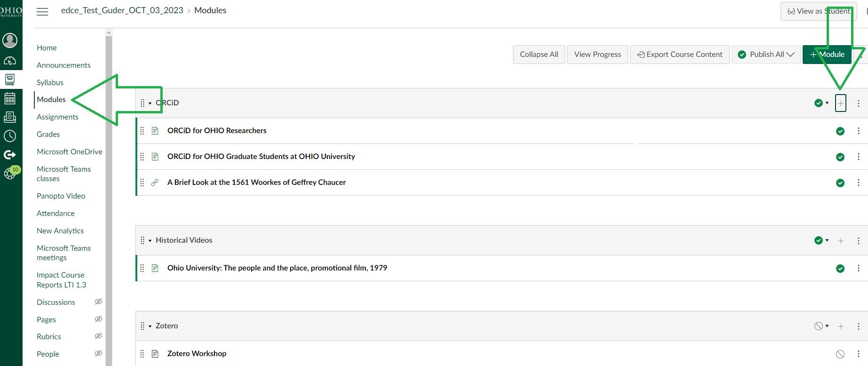Show hidden Rubrics link via eye icon
Viewport: 868px width, 366px height.
pyautogui.click(x=98, y=336)
